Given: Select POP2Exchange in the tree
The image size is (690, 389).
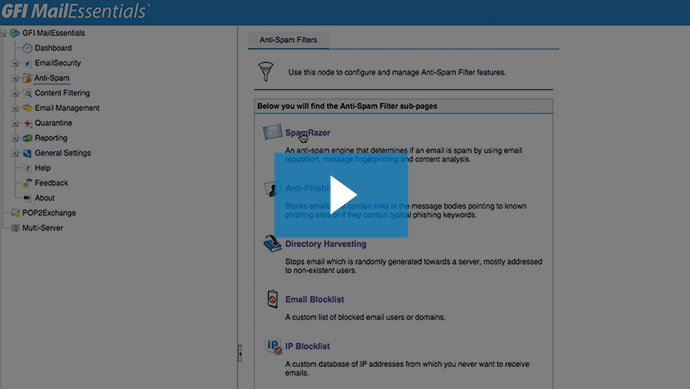Looking at the screenshot, I should pos(49,213).
